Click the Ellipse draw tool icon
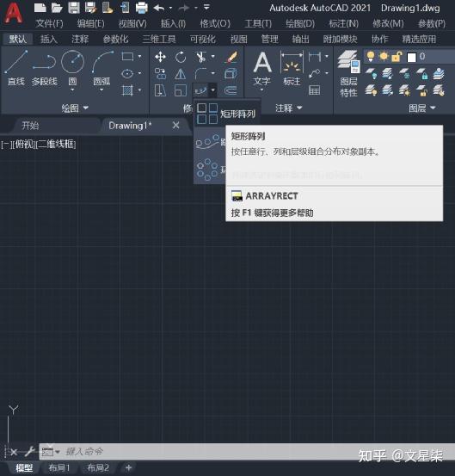 (x=127, y=73)
